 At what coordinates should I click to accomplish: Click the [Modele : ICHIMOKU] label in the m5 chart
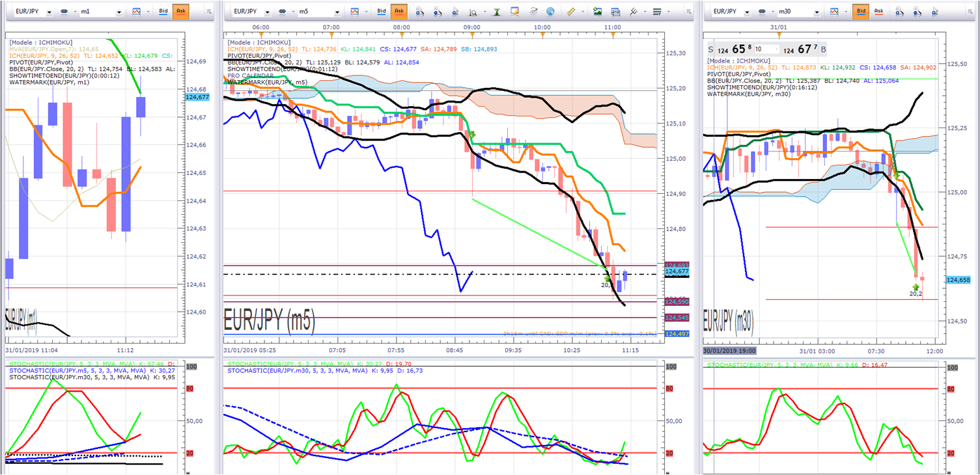coord(259,42)
